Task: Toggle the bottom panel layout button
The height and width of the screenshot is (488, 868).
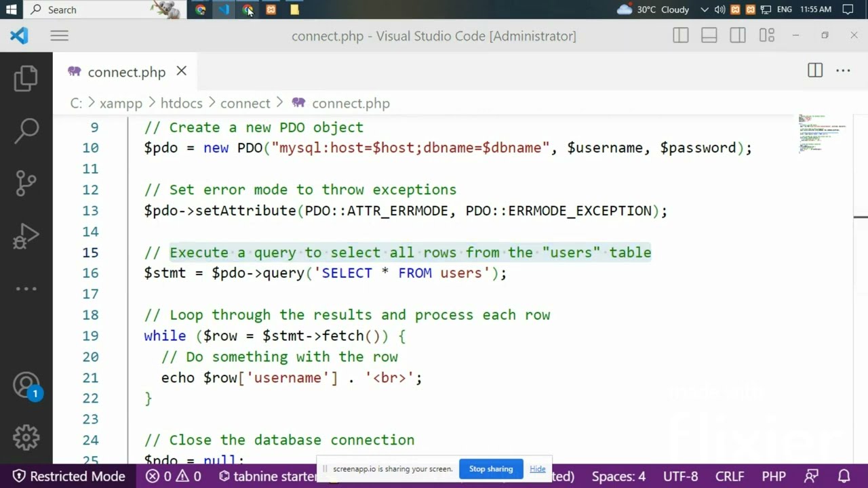Action: pos(709,36)
